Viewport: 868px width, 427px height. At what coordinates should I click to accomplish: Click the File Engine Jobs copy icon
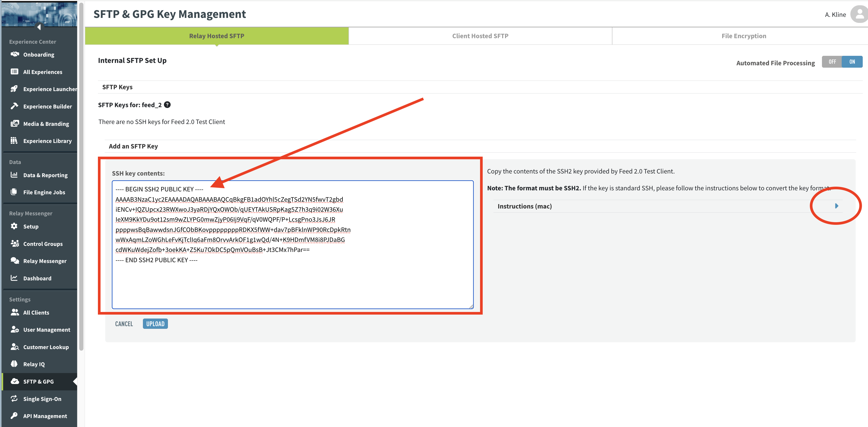pos(14,192)
